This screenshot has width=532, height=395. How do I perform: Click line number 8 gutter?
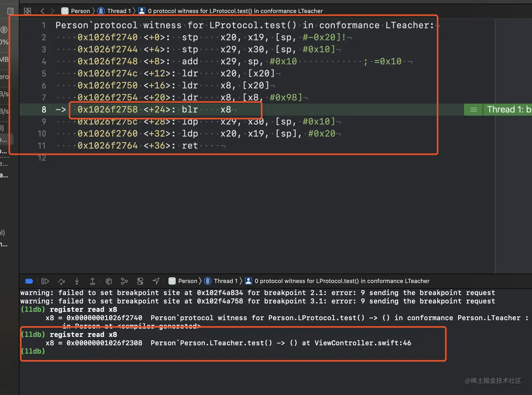coord(44,109)
